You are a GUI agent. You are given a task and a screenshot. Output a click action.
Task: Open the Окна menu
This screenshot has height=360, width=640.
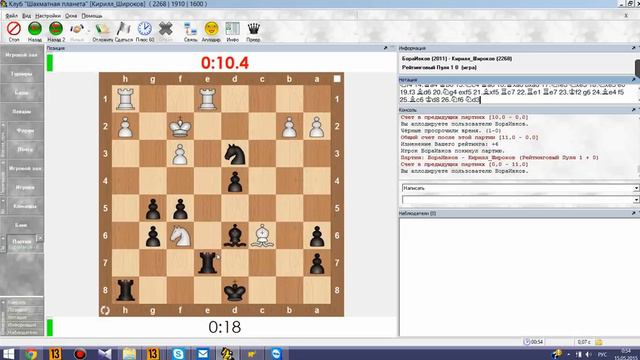click(x=71, y=16)
